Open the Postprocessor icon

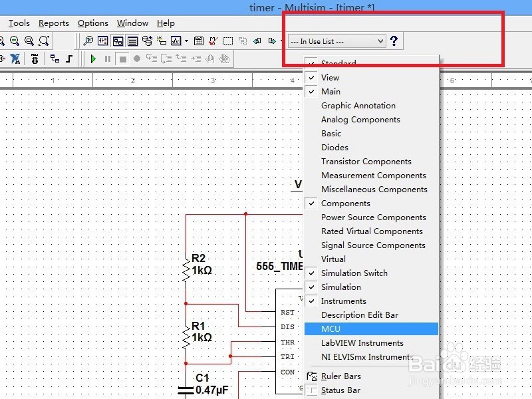pyautogui.click(x=199, y=41)
